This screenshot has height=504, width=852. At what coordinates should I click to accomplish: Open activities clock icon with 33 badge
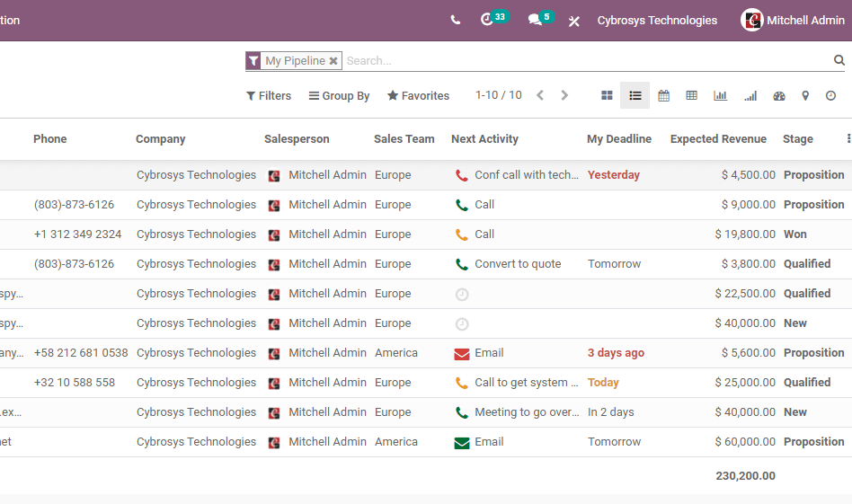pos(494,19)
